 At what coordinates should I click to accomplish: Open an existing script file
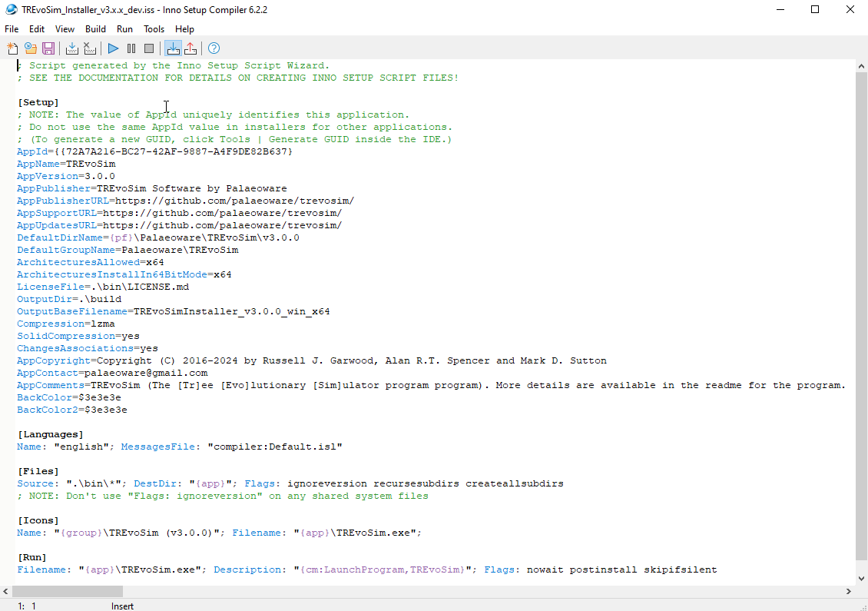tap(31, 48)
